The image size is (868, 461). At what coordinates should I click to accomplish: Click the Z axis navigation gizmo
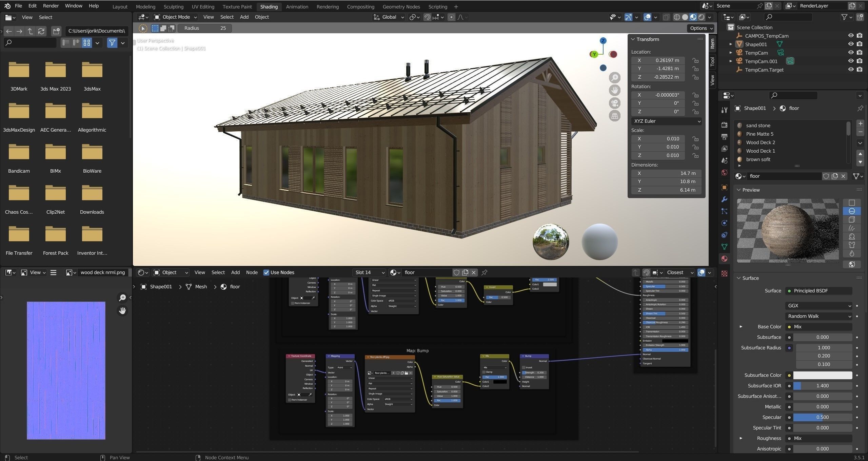tap(603, 41)
